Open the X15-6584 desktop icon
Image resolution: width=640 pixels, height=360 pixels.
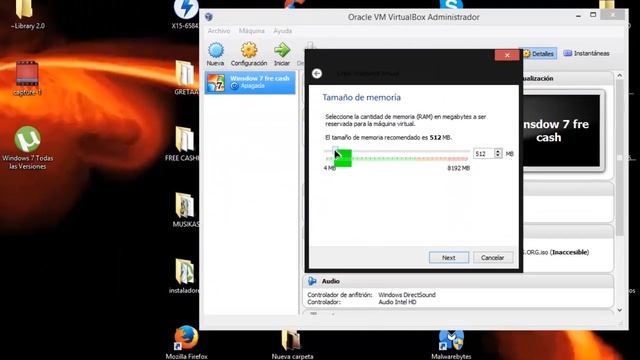pyautogui.click(x=185, y=15)
